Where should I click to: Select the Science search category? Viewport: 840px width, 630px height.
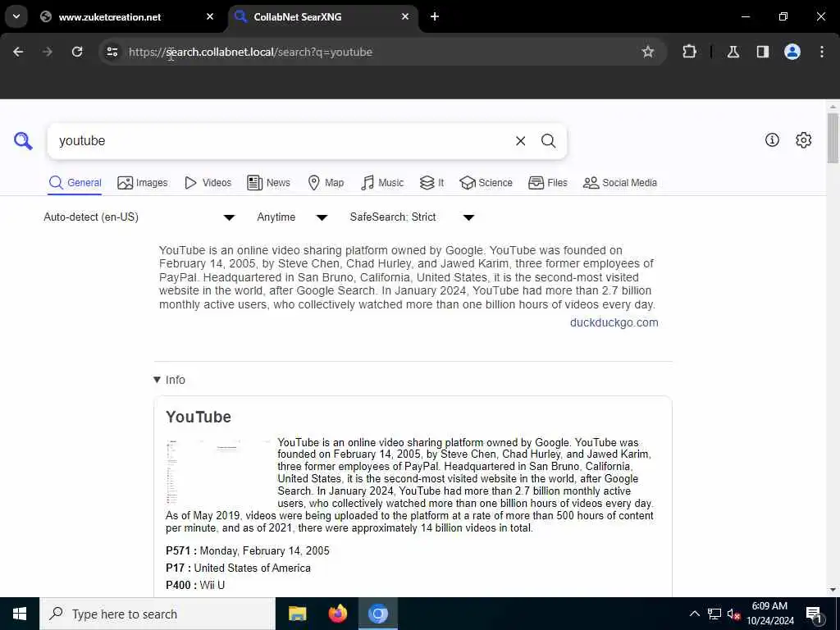pyautogui.click(x=486, y=183)
